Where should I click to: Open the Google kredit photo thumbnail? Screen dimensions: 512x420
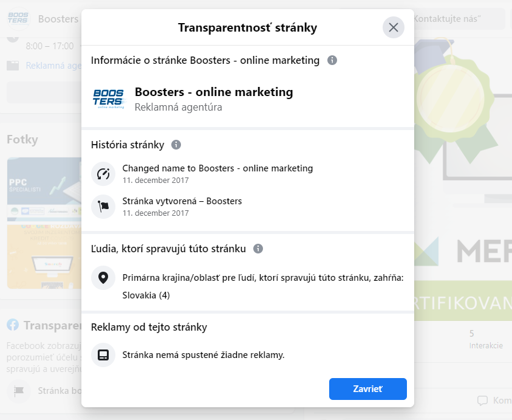44,256
